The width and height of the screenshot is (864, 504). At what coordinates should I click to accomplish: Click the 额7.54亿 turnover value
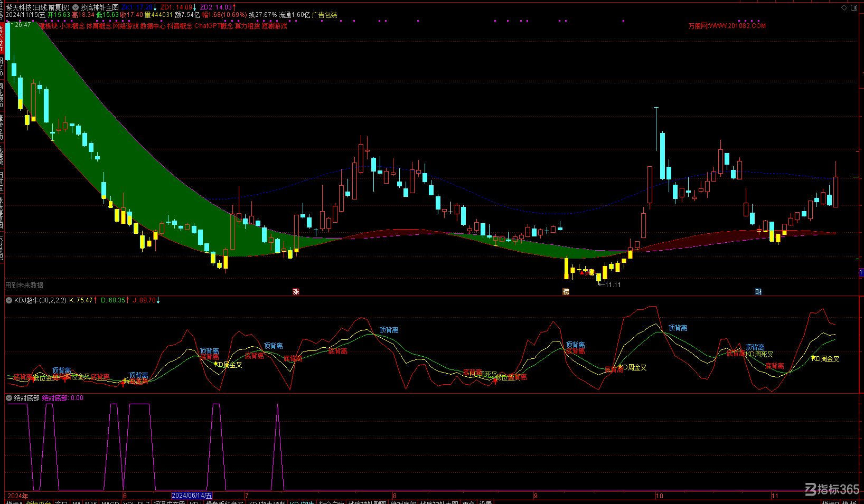187,15
